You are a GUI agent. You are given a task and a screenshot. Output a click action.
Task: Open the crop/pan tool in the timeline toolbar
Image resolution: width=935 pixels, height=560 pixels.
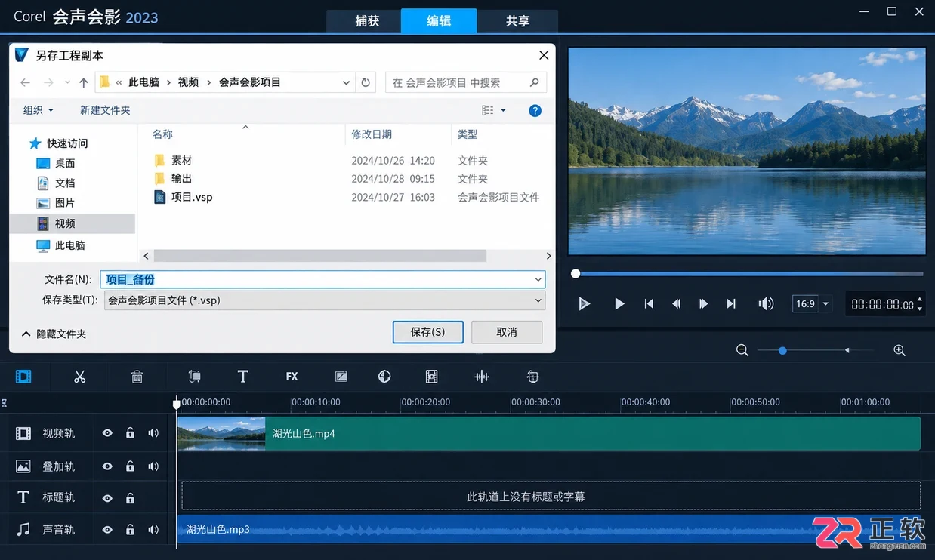pyautogui.click(x=195, y=376)
